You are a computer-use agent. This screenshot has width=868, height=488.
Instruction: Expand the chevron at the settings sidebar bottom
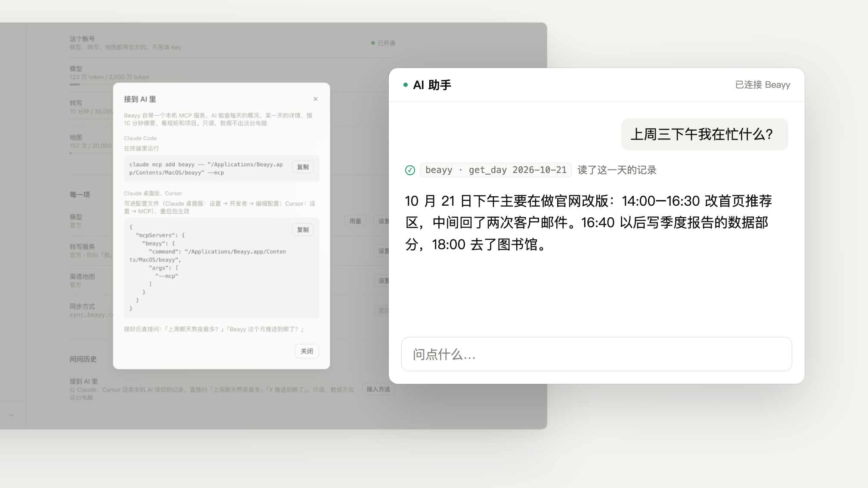(11, 415)
